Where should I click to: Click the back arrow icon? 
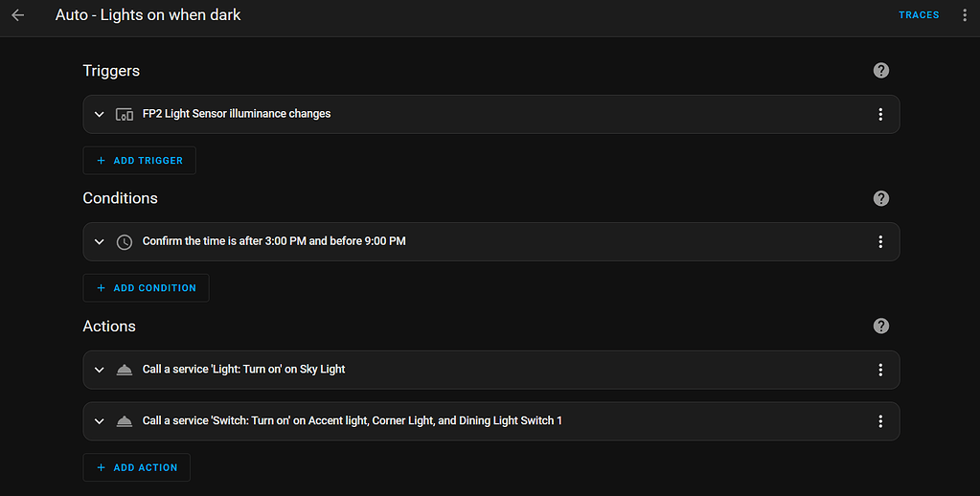pyautogui.click(x=17, y=15)
